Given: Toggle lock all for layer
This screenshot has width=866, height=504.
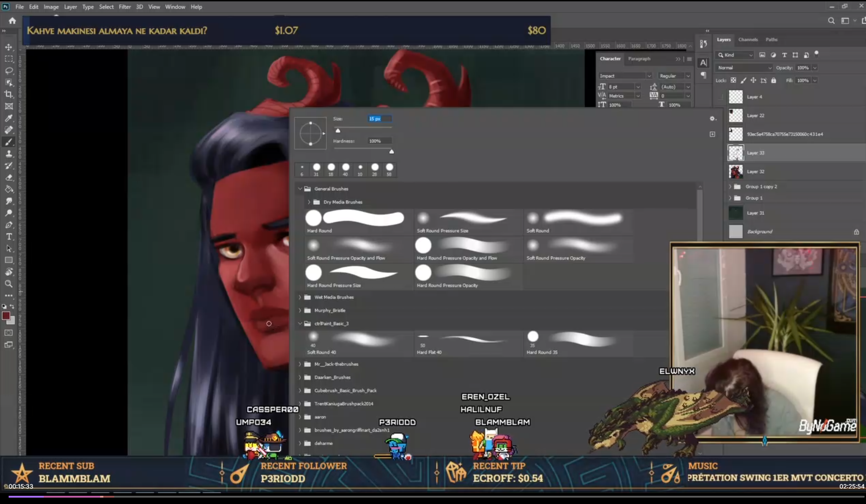Looking at the screenshot, I should [774, 81].
